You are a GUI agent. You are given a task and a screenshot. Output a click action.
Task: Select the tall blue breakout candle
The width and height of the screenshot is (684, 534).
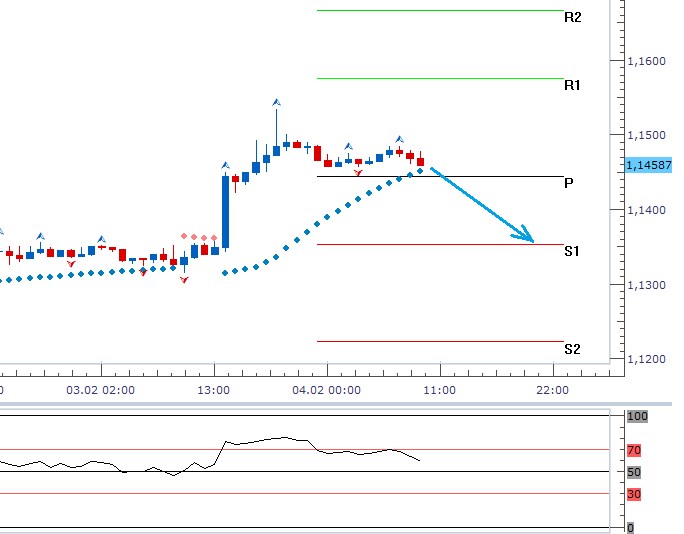coord(226,211)
